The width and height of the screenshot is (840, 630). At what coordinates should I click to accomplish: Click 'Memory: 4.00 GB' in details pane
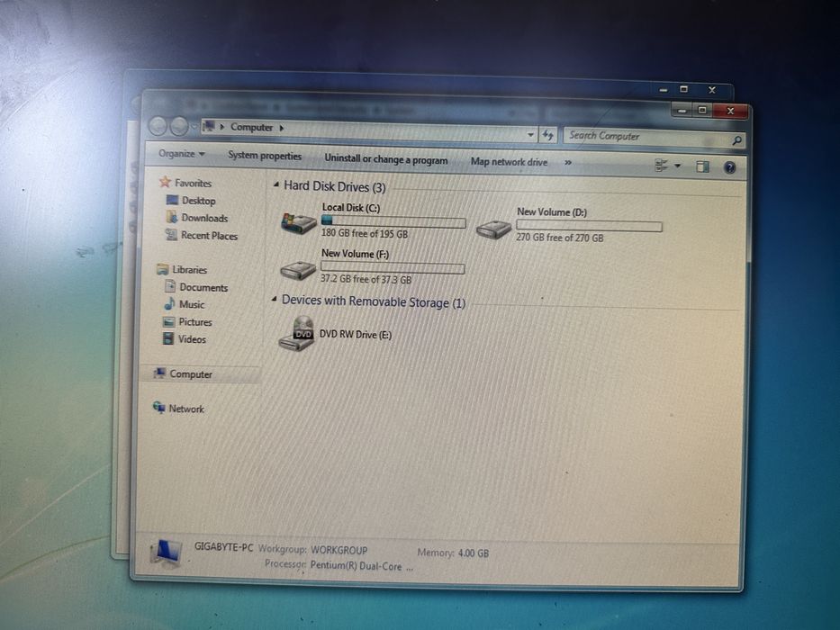[x=453, y=553]
